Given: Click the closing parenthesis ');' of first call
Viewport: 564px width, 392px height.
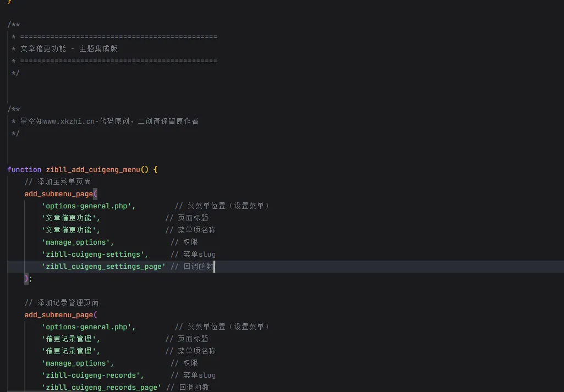Looking at the screenshot, I should (x=29, y=278).
